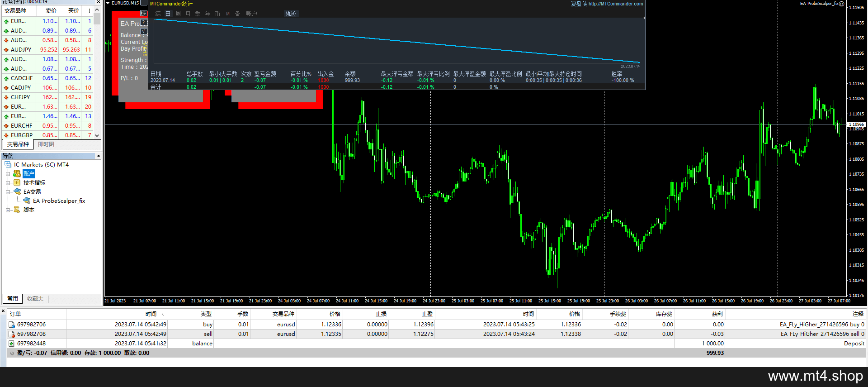Click the ? help button on MTCommander panel
The width and height of the screenshot is (868, 387).
[x=144, y=22]
